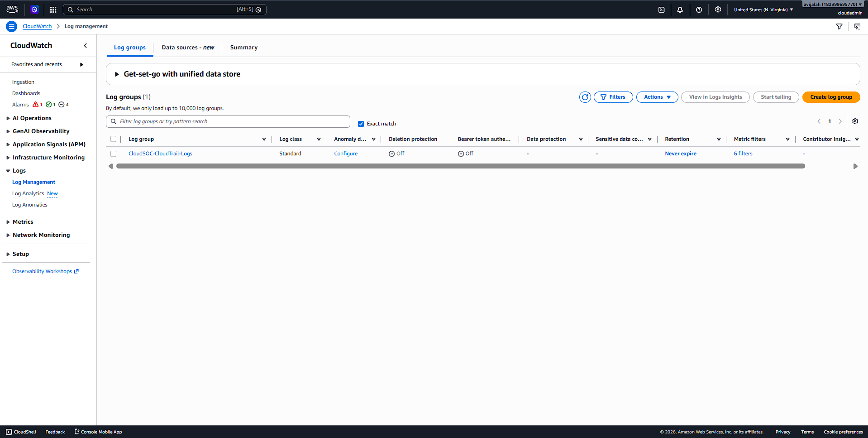
Task: Open the top bar settings gear
Action: (x=718, y=10)
